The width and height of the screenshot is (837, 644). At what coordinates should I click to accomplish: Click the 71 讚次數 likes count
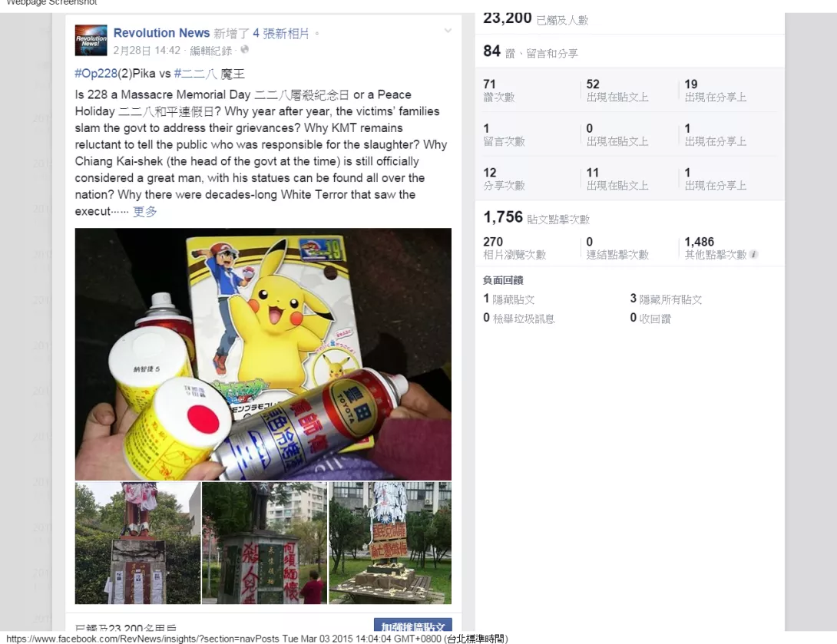click(x=498, y=90)
